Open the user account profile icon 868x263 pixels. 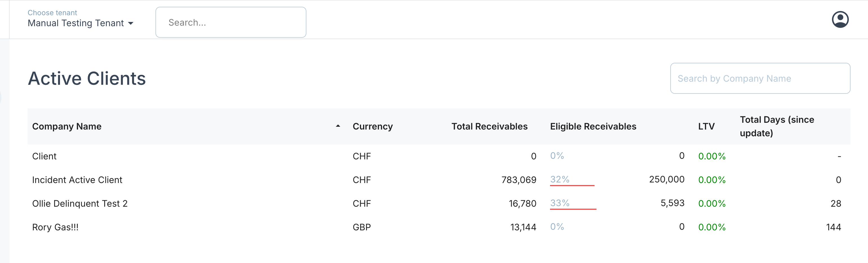pos(840,19)
